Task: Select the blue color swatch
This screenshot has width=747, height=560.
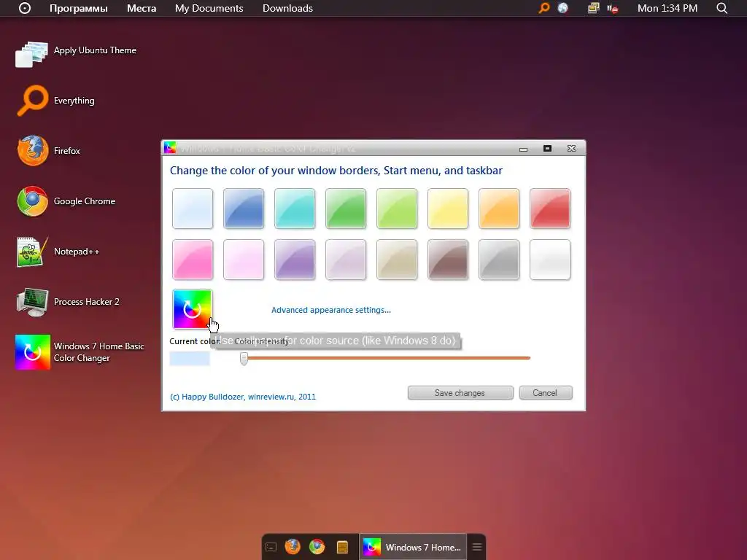Action: (244, 209)
